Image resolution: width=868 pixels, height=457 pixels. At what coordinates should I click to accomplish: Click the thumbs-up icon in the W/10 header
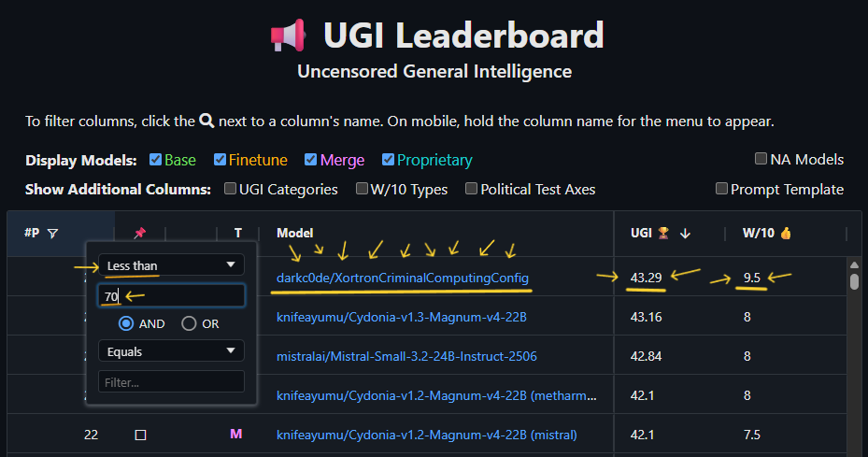click(785, 233)
